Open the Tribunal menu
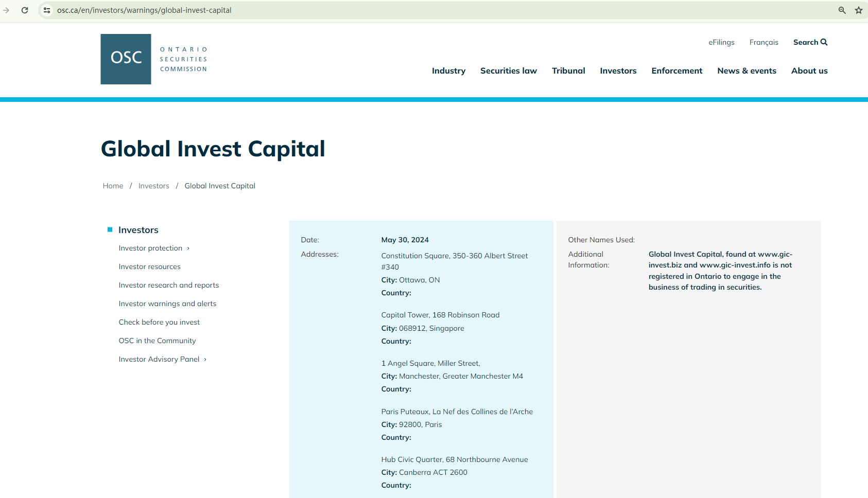868x498 pixels. coord(568,71)
